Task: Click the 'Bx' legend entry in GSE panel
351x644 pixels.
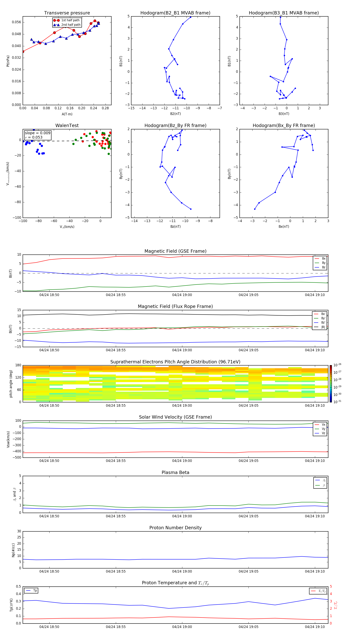Action: [320, 259]
